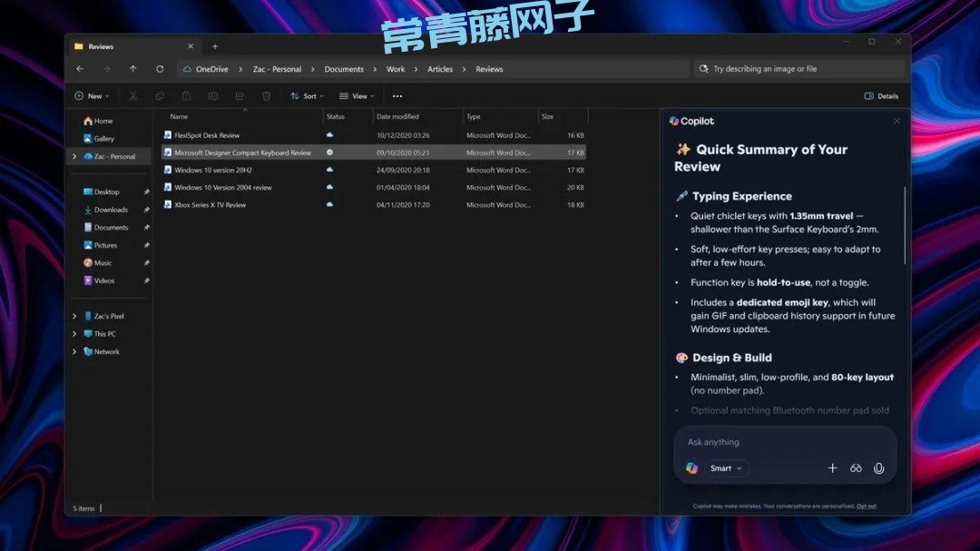Select the Reviews tab
The height and width of the screenshot is (551, 980).
coord(127,46)
